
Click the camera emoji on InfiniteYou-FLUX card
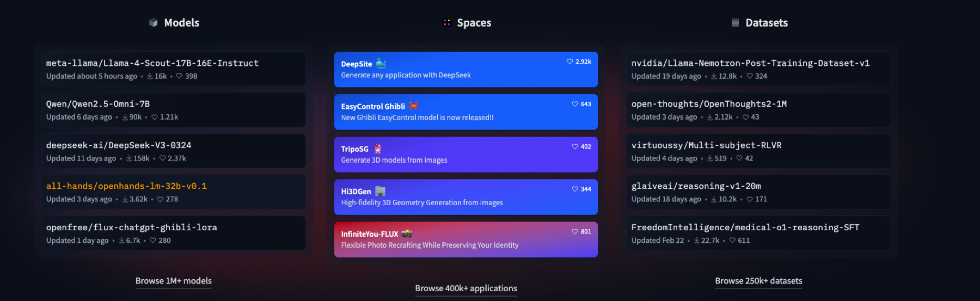pos(407,234)
